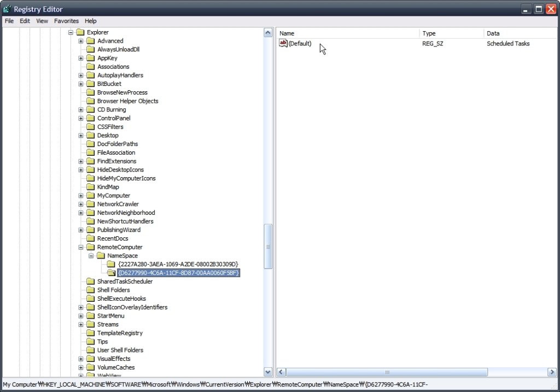This screenshot has height=392, width=560.
Task: Click the NetworkCrawler folder icon
Action: coord(91,204)
